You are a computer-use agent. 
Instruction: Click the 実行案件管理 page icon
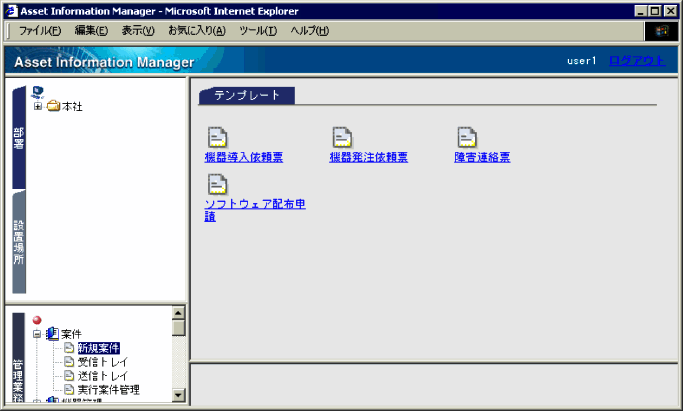pos(69,389)
